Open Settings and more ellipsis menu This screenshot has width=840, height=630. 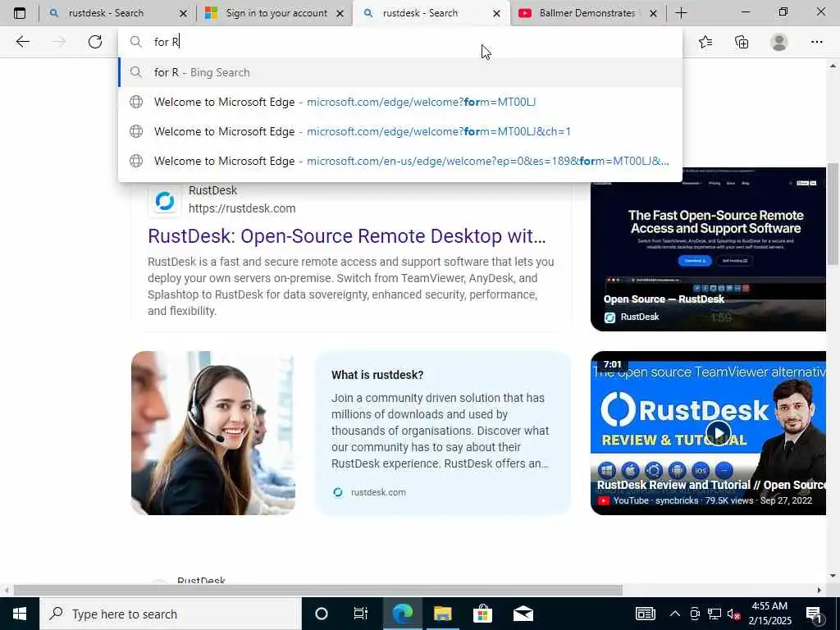pos(816,42)
